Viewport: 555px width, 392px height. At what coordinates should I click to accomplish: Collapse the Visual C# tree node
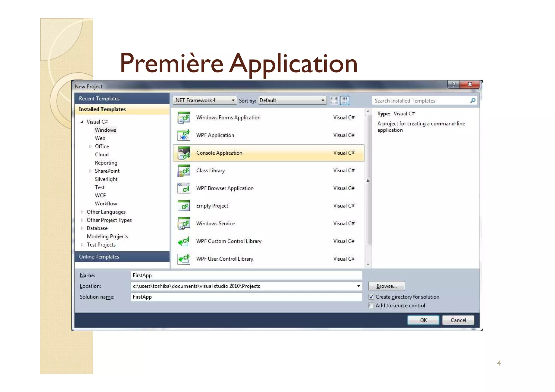pyautogui.click(x=82, y=122)
